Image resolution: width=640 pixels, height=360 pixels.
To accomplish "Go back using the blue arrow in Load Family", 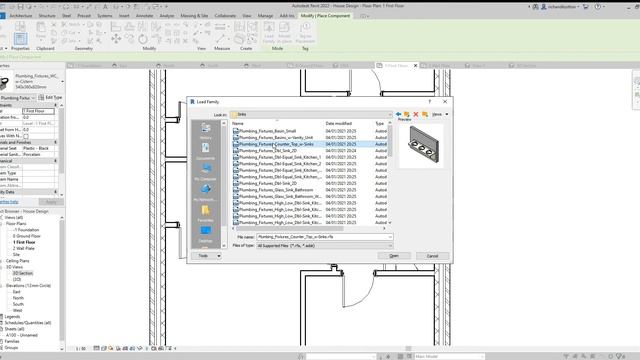I will click(398, 114).
